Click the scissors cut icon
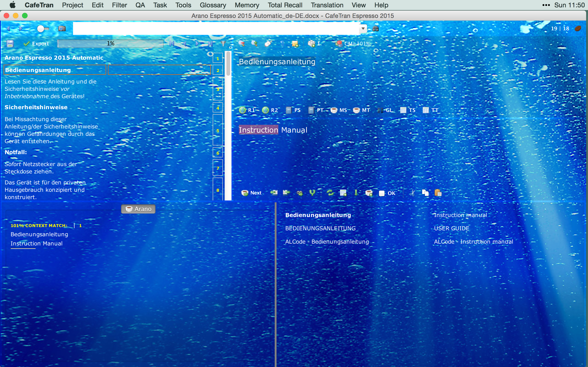The image size is (588, 367). [412, 193]
